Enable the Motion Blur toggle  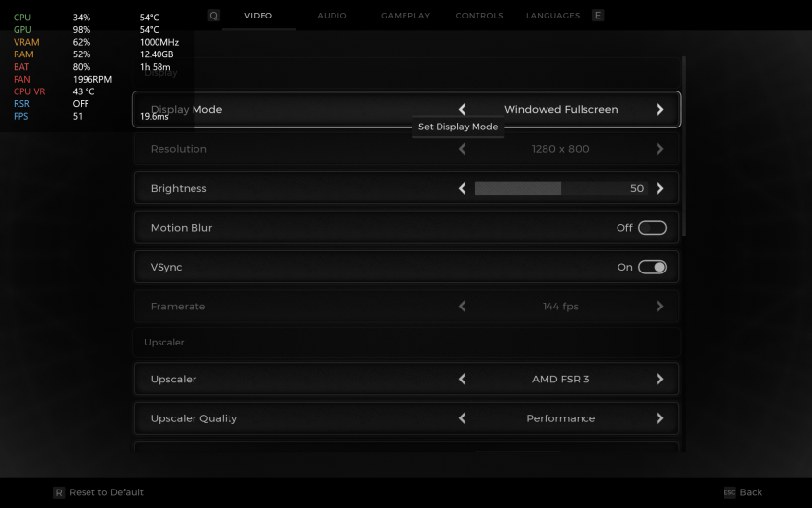coord(652,228)
